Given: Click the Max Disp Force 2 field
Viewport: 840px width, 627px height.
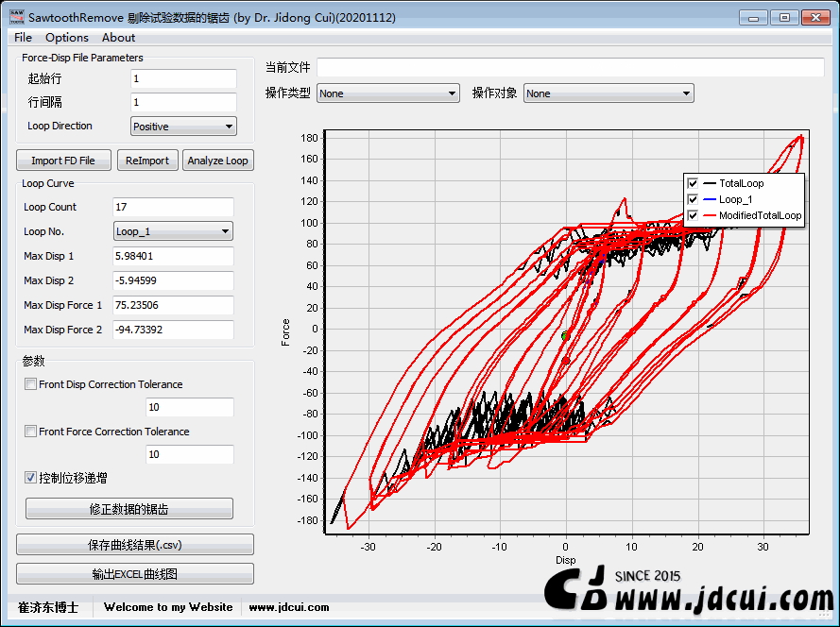Looking at the screenshot, I should (173, 330).
